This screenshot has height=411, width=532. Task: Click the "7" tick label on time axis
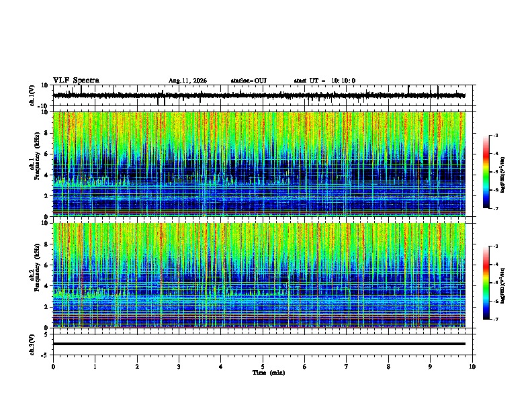click(x=347, y=367)
